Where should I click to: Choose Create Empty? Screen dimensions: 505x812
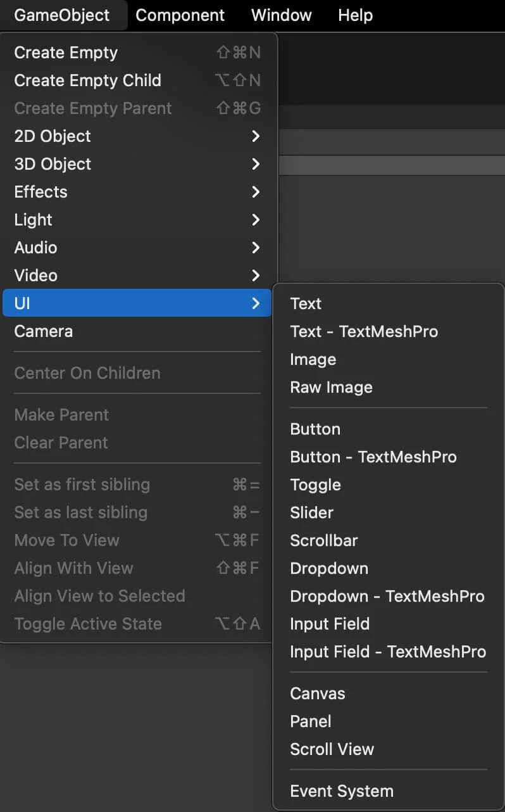[x=137, y=53]
